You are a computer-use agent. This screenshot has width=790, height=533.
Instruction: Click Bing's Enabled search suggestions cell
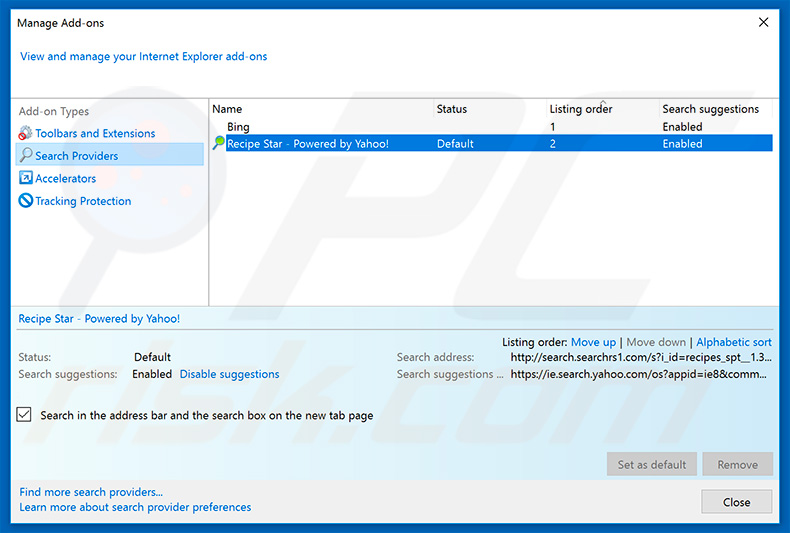(x=682, y=127)
